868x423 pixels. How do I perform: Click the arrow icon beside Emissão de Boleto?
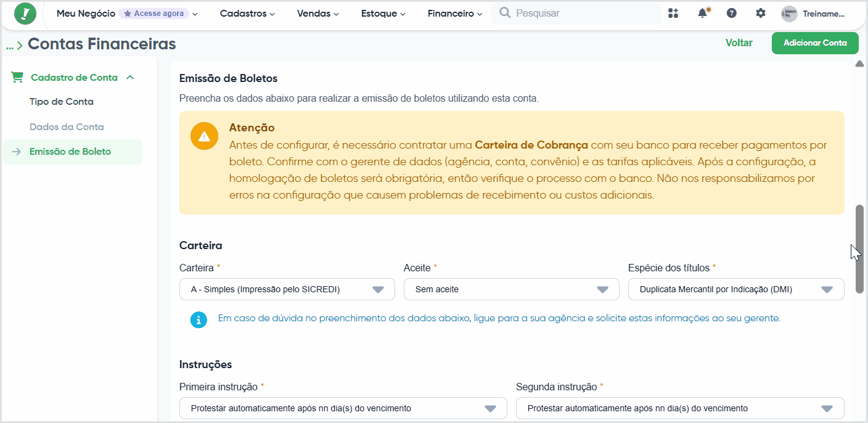(x=17, y=152)
